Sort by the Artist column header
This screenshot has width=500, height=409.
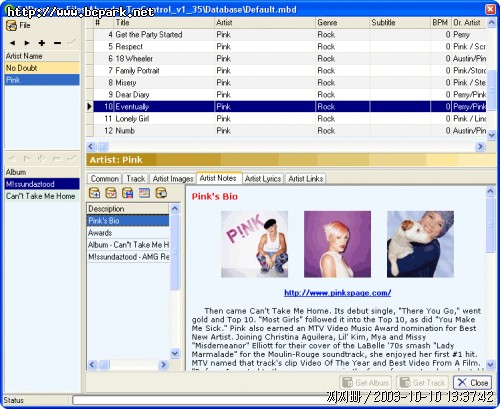tap(265, 23)
